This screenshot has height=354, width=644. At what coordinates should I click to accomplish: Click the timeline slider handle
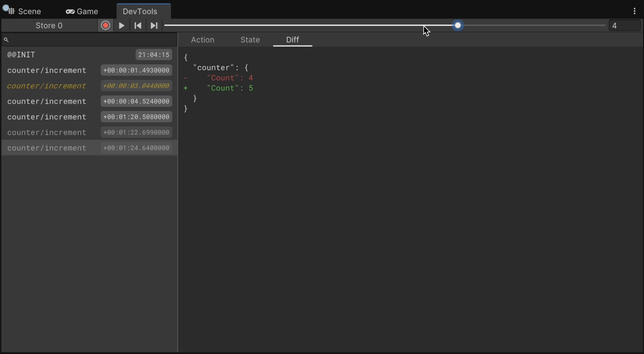(x=458, y=25)
